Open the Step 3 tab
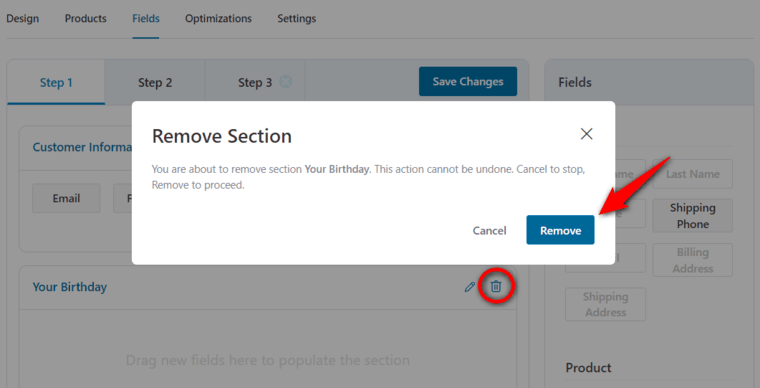 255,82
